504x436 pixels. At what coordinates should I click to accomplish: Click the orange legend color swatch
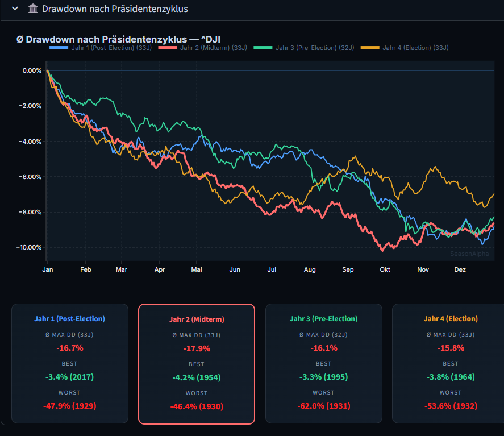coord(370,48)
